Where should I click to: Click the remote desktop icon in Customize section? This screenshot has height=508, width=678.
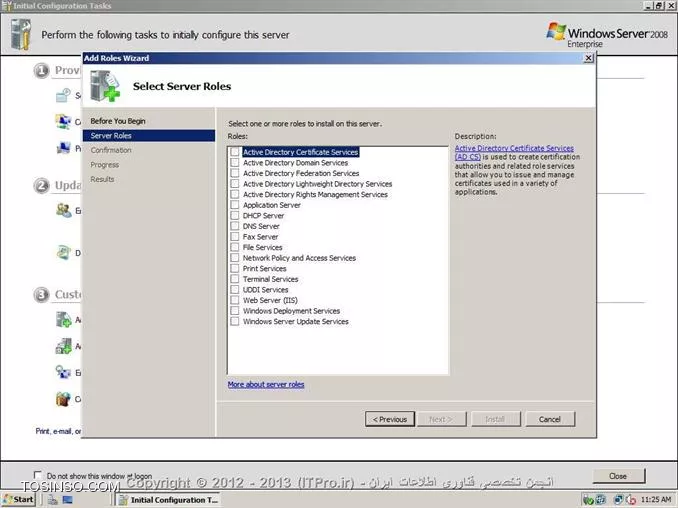(63, 372)
